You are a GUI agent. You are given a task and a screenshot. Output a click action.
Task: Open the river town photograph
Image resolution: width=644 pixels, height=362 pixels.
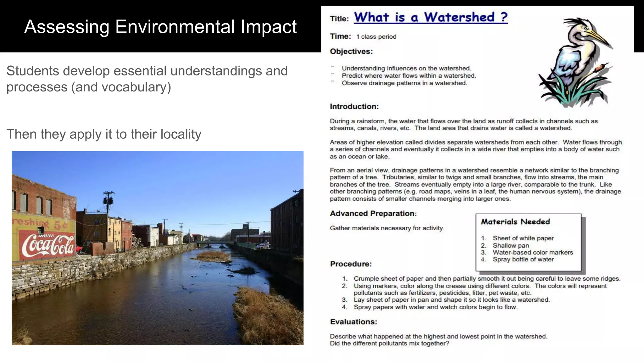coord(158,248)
